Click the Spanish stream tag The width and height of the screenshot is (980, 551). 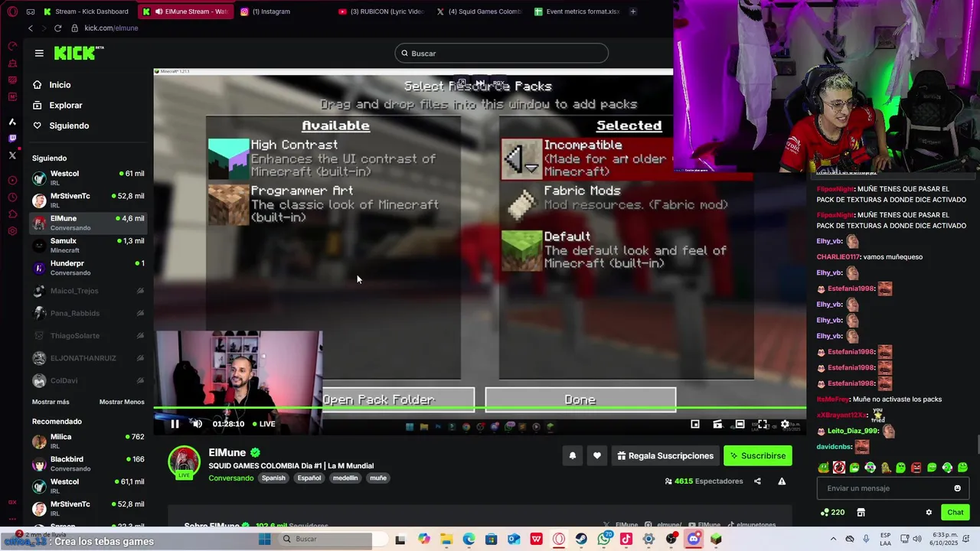273,478
